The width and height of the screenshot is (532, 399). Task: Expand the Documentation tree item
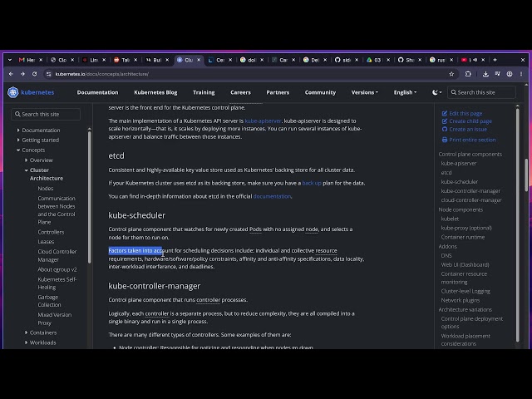point(18,131)
